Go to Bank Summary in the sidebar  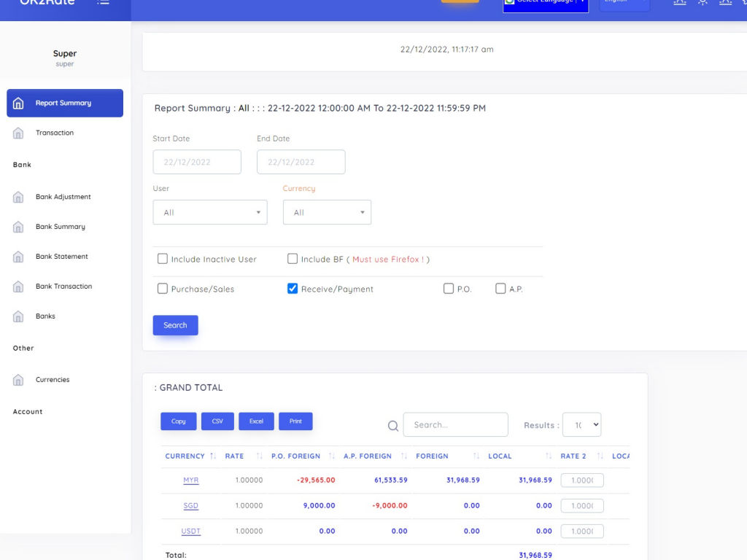pyautogui.click(x=60, y=227)
